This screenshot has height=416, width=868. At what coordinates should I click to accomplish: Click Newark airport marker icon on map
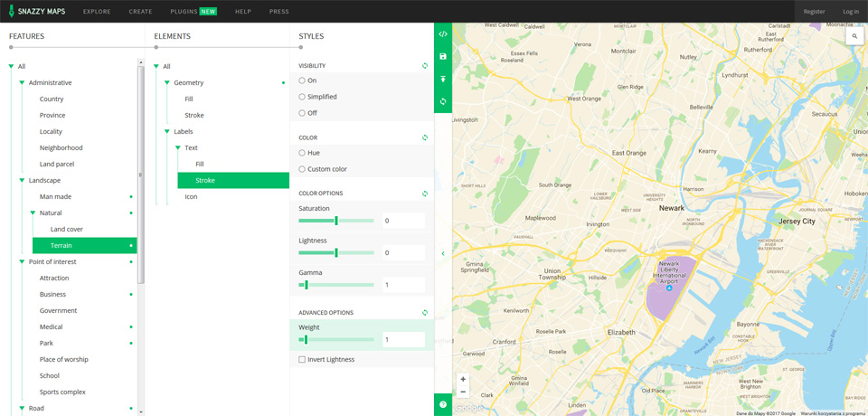click(669, 288)
